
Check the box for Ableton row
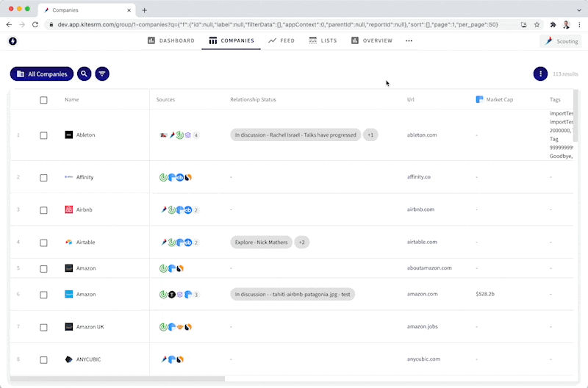tap(43, 135)
